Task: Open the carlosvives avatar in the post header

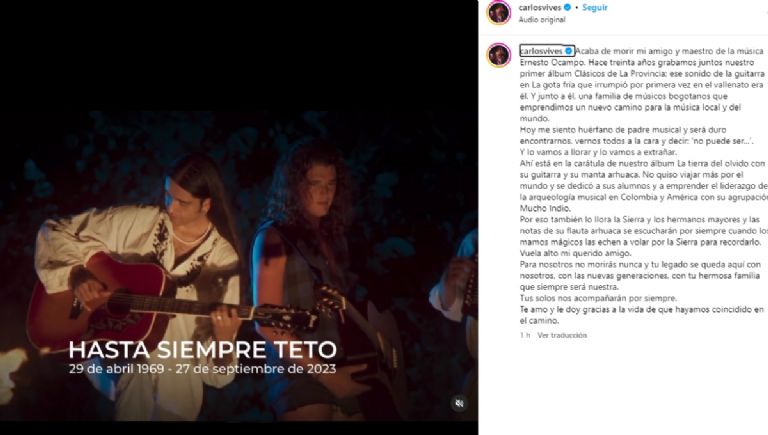Action: (499, 12)
